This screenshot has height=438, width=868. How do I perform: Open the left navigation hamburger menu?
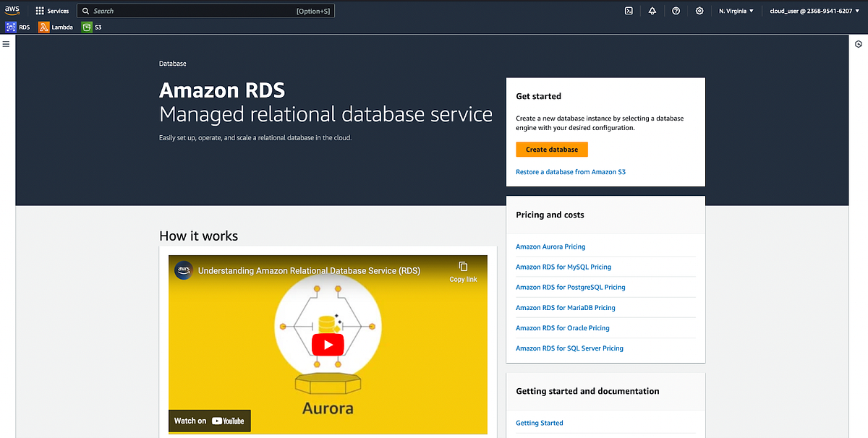pyautogui.click(x=6, y=43)
